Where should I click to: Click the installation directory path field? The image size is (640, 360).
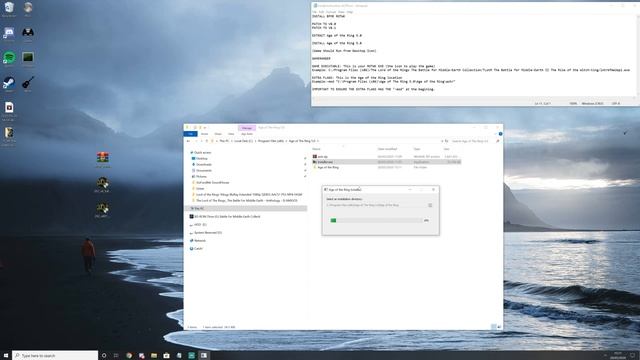pos(376,205)
